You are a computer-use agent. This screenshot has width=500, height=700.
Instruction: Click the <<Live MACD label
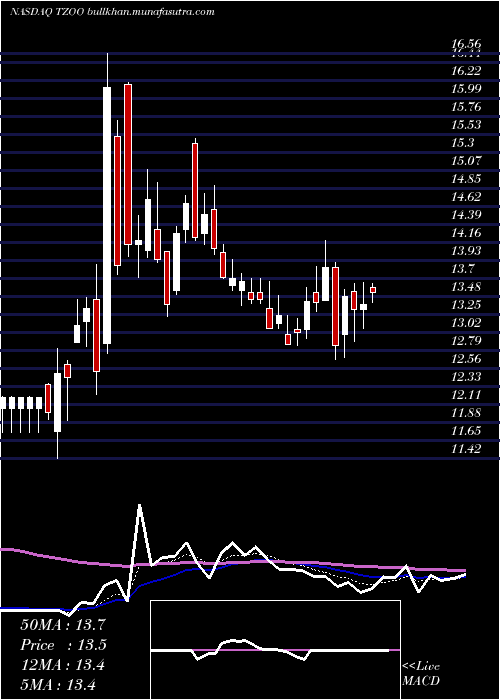coord(421,674)
